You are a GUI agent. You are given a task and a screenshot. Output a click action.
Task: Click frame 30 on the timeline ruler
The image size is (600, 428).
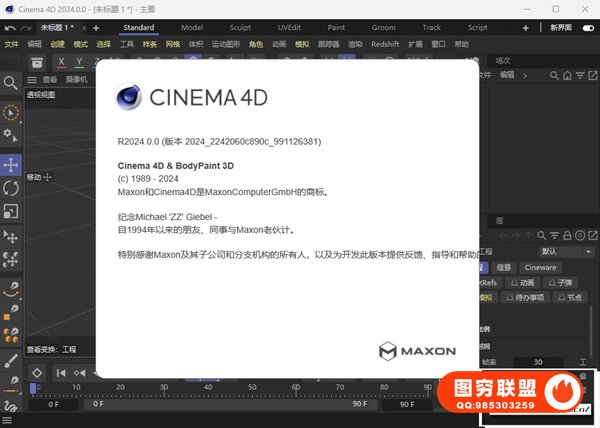[x=164, y=388]
